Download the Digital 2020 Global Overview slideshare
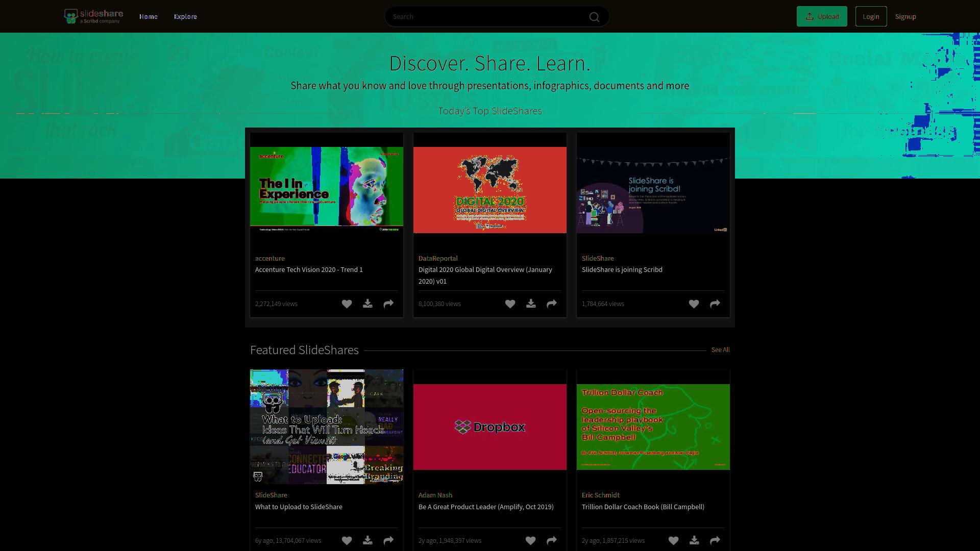 [x=531, y=304]
